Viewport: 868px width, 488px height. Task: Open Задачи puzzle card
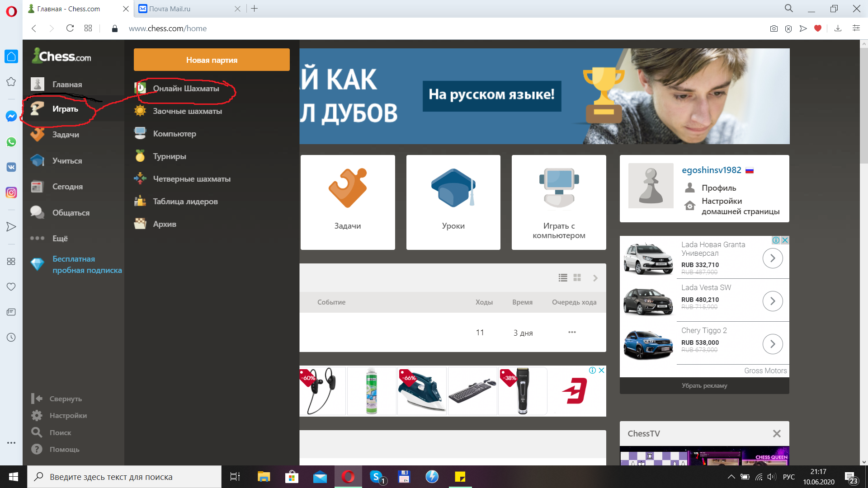point(348,202)
